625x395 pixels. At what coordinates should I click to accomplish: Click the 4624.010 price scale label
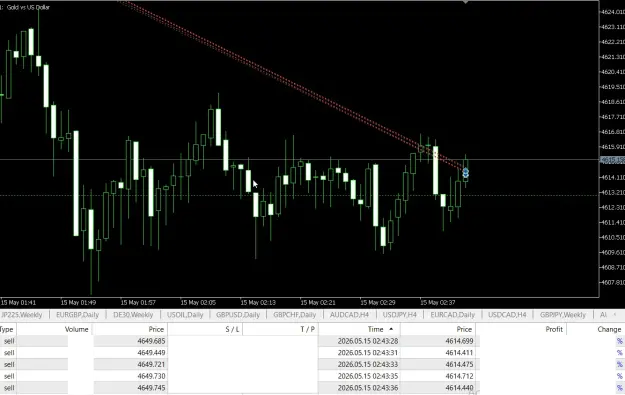point(613,12)
